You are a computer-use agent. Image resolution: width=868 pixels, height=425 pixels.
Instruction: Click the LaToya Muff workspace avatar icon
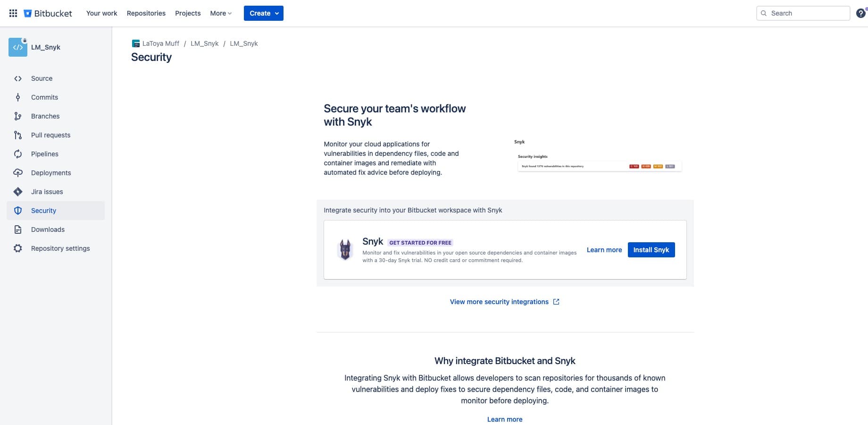[x=136, y=43]
